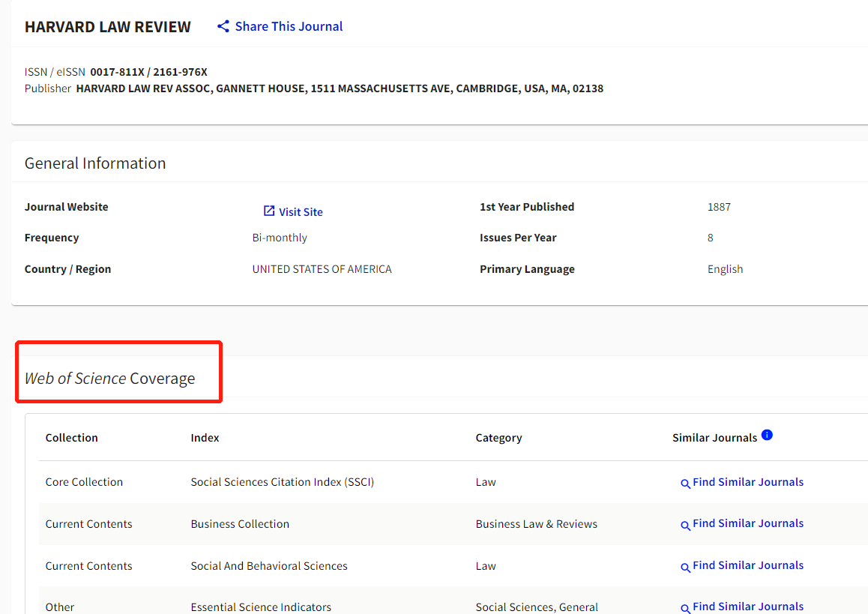Click the Index column header
This screenshot has width=868, height=614.
click(205, 437)
